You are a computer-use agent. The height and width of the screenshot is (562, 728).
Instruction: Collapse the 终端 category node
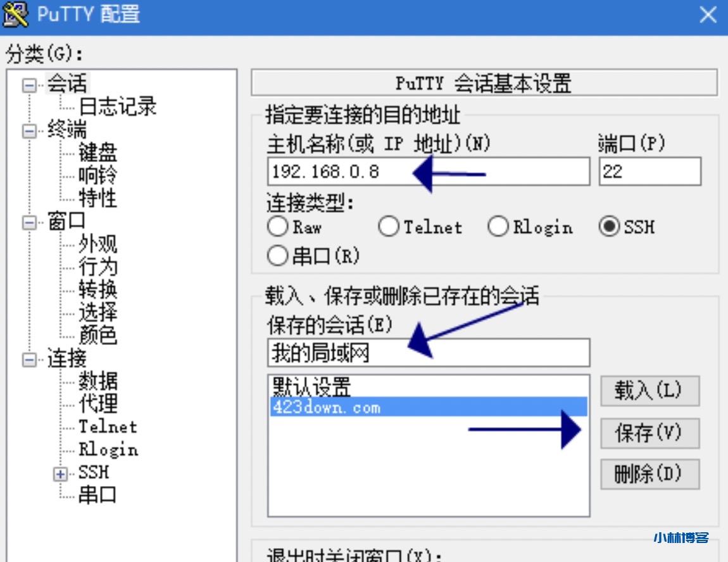pos(29,131)
